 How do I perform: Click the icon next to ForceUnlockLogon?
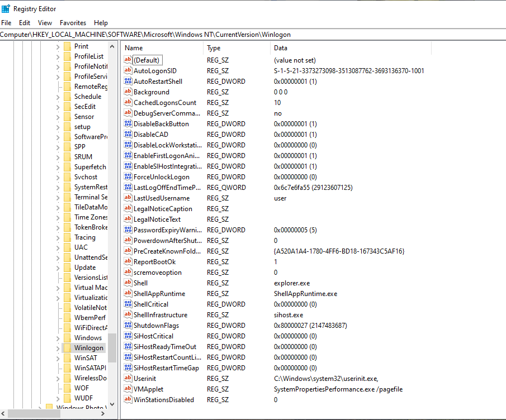tap(128, 176)
